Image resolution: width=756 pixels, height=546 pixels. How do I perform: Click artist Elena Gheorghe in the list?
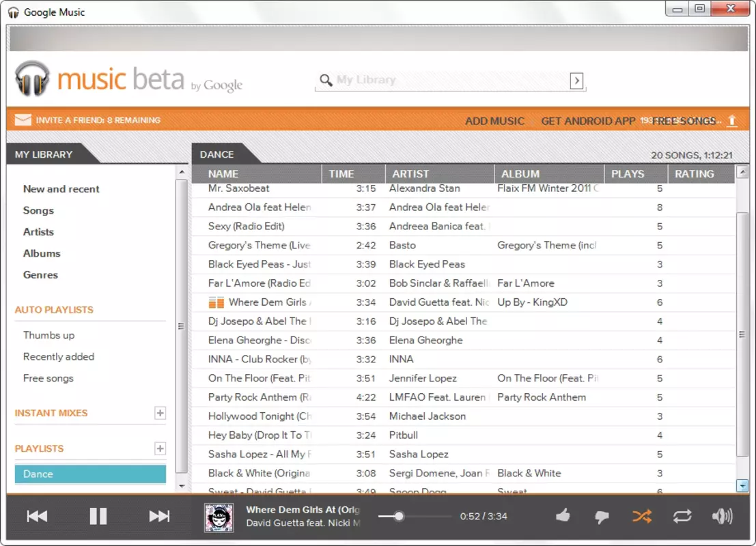pos(425,340)
